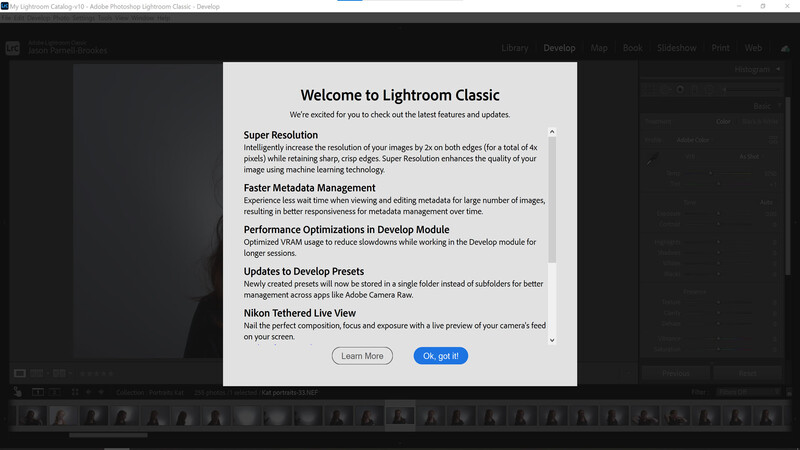Switch to the Develop module
The height and width of the screenshot is (450, 800).
click(559, 48)
